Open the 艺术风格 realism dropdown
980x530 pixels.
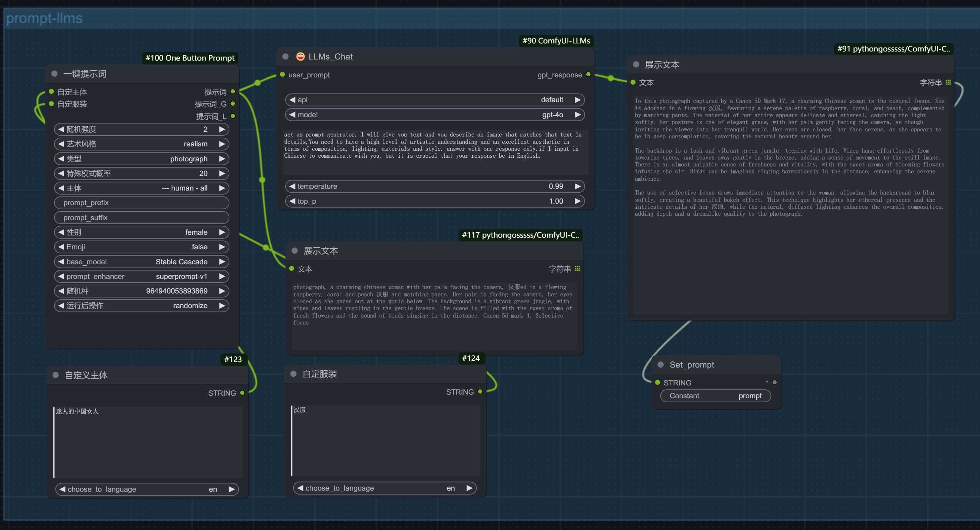[x=141, y=144]
